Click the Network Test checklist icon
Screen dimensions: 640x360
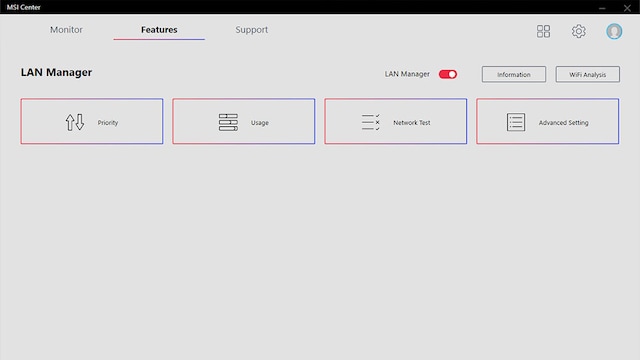pyautogui.click(x=371, y=122)
